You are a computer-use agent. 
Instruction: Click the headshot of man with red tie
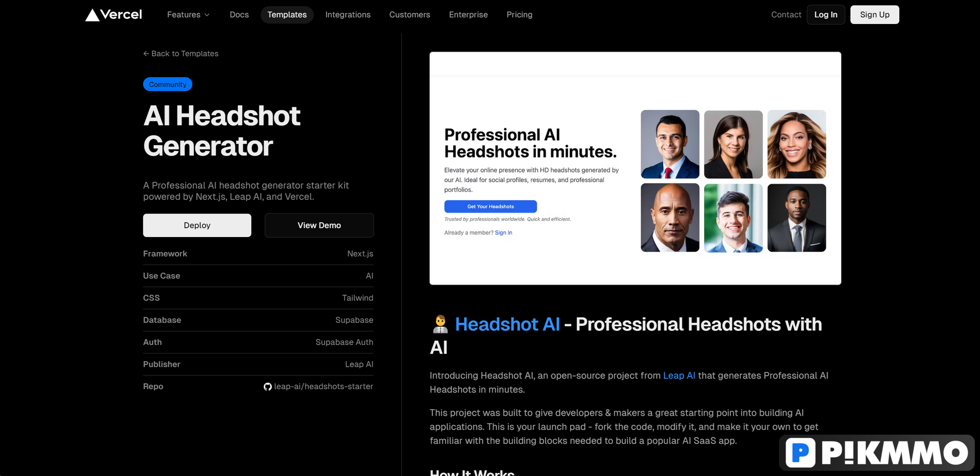click(x=670, y=144)
